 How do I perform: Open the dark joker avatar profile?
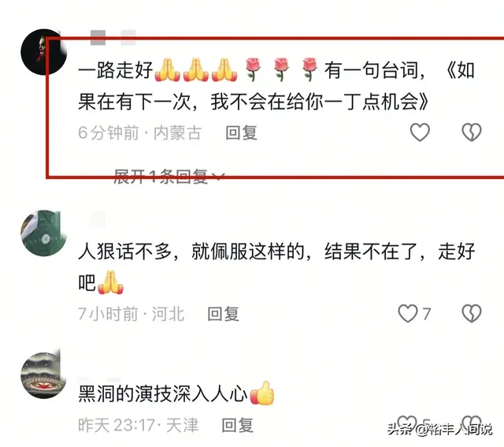pos(44,52)
